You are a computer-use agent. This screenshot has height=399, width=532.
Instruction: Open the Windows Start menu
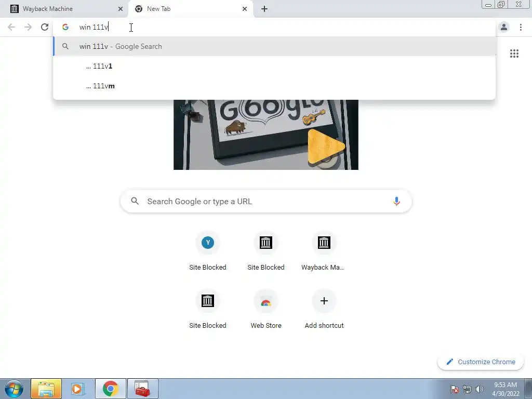[14, 389]
